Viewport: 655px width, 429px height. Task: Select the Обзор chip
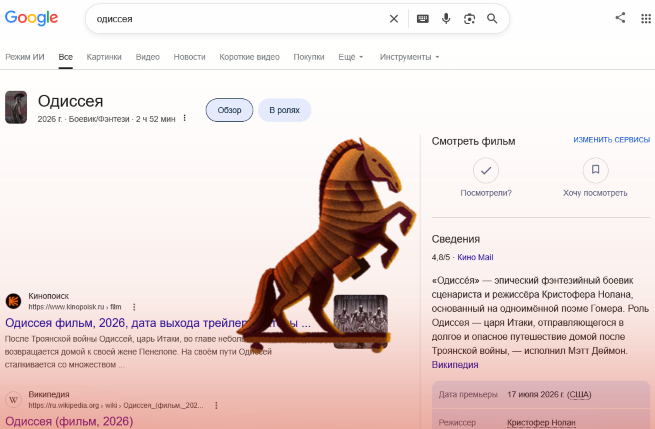(x=229, y=110)
